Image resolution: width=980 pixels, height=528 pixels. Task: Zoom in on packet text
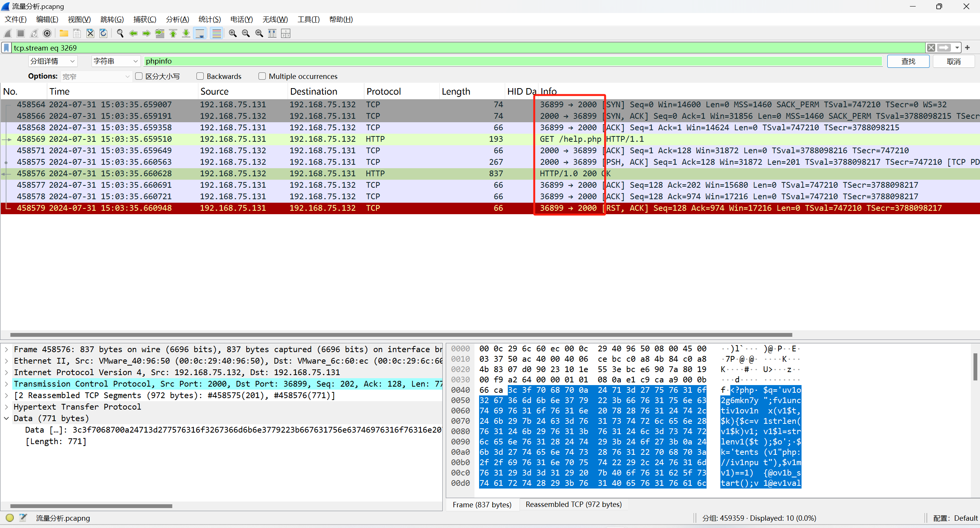tap(232, 34)
